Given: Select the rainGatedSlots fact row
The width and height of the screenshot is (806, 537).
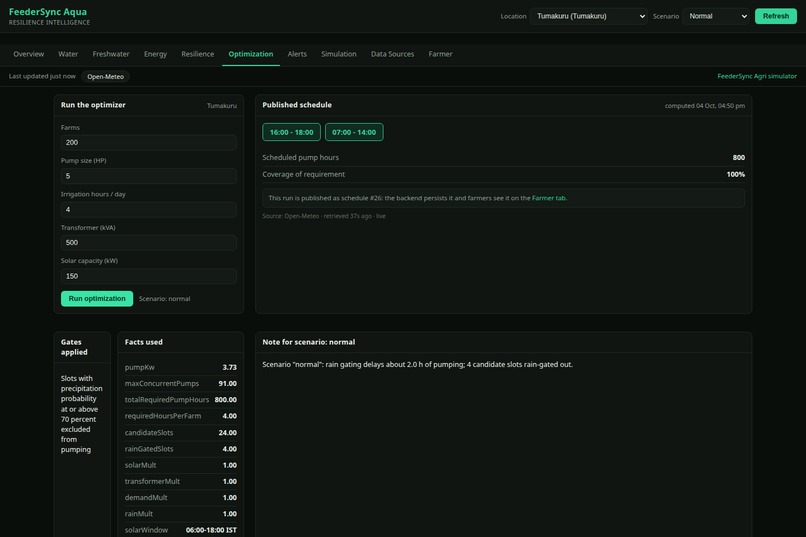Looking at the screenshot, I should (x=180, y=449).
